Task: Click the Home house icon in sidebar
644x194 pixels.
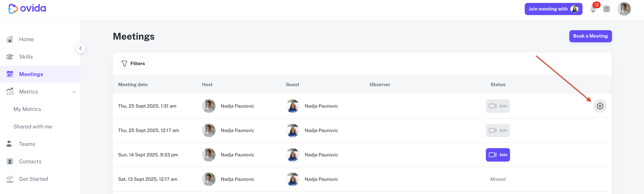Action: pos(10,39)
